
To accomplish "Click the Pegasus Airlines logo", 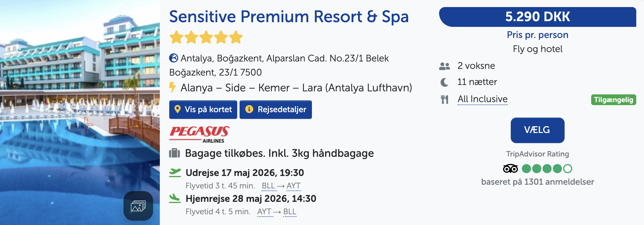I will pyautogui.click(x=199, y=134).
